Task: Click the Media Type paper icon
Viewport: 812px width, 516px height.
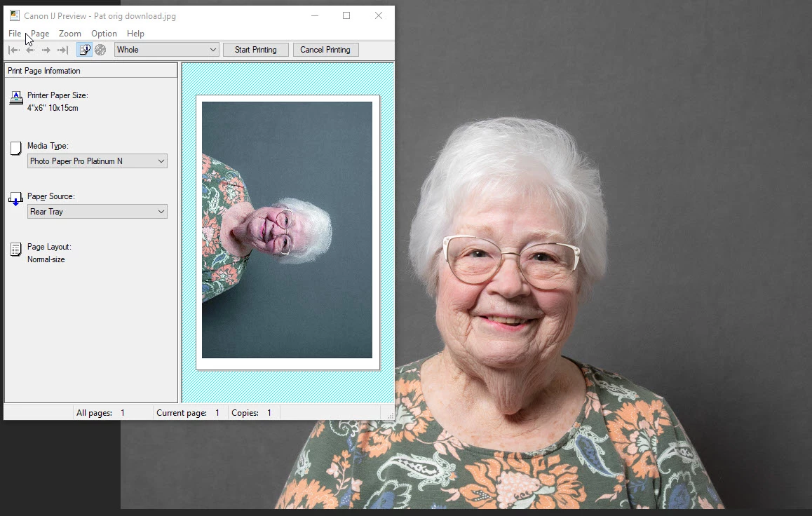Action: tap(16, 149)
